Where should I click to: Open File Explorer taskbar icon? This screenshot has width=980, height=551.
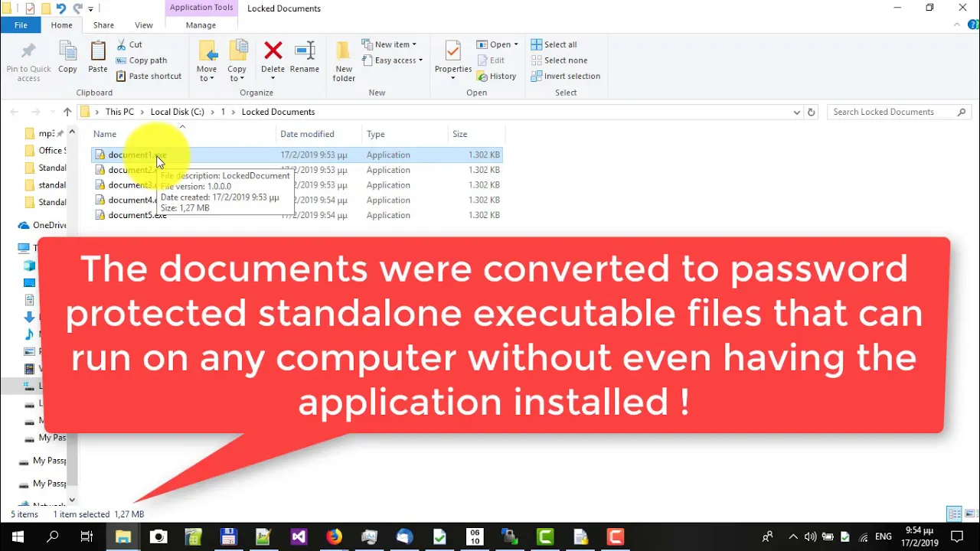tap(122, 536)
